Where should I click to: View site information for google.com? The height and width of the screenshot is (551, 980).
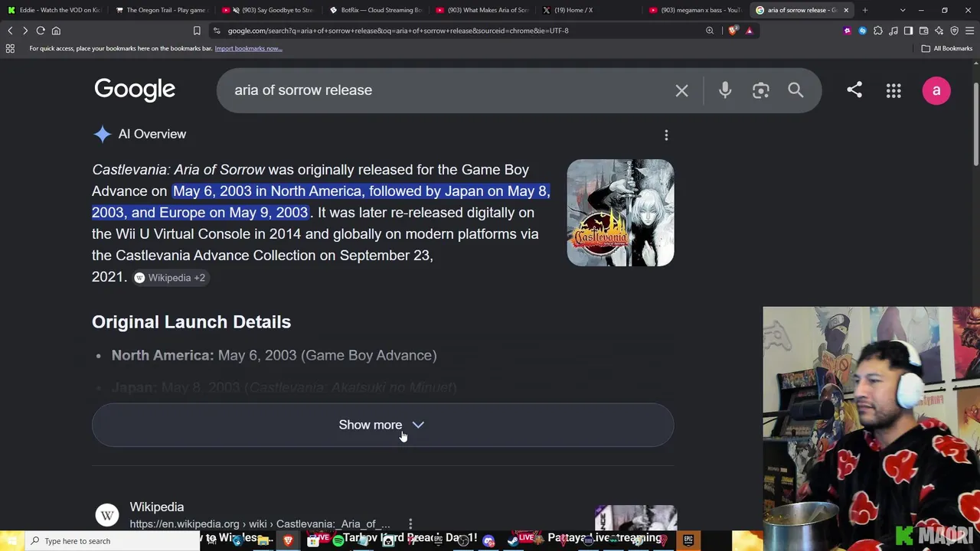(217, 31)
